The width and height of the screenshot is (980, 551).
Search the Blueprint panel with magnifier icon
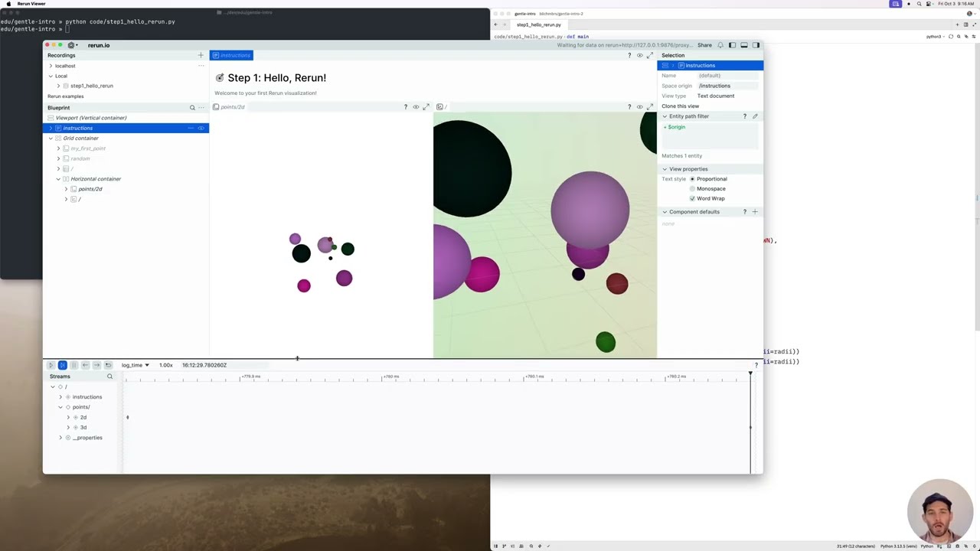(192, 108)
